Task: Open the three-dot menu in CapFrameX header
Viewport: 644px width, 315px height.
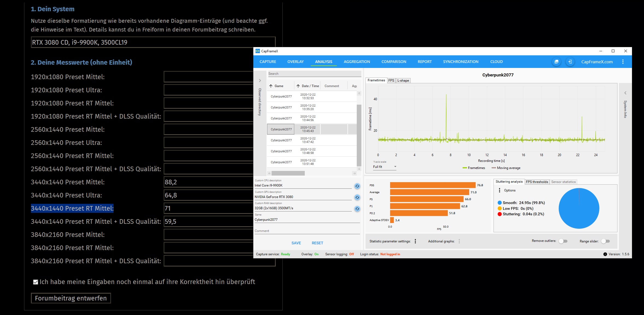Action: [x=623, y=62]
